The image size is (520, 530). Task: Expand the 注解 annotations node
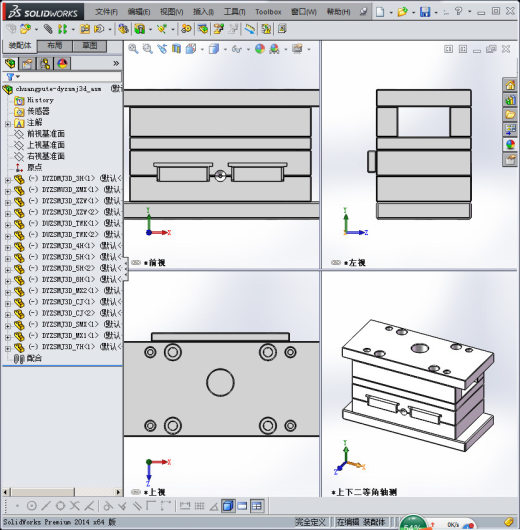8,124
